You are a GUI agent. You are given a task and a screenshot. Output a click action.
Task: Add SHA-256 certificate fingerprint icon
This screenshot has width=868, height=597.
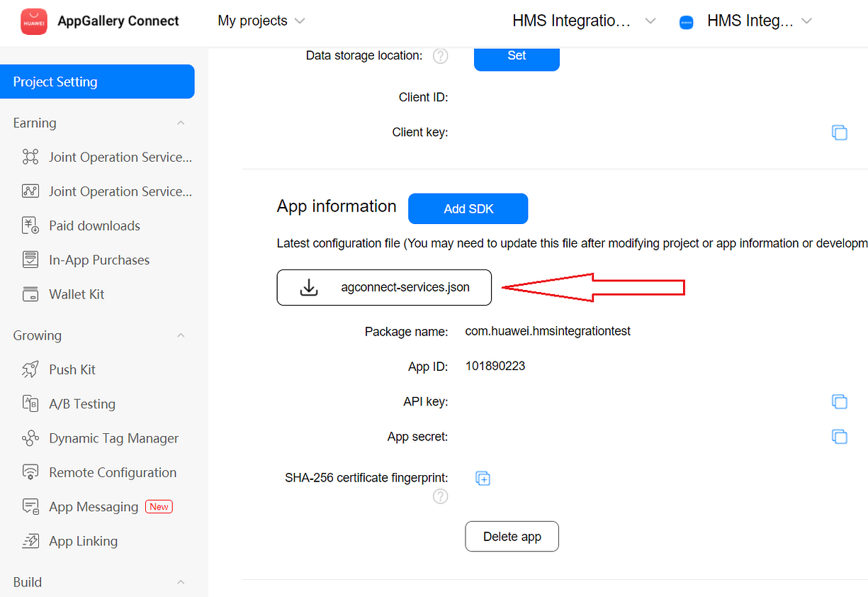click(x=483, y=479)
